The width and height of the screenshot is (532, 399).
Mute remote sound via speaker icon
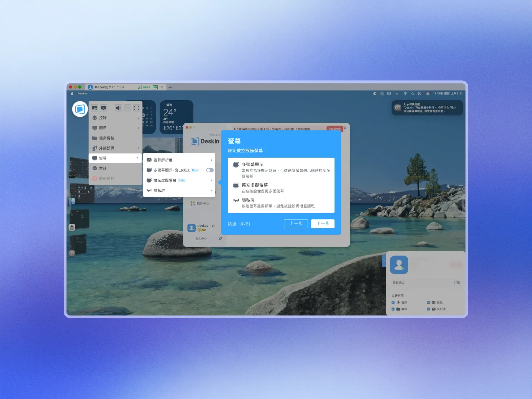[x=119, y=108]
